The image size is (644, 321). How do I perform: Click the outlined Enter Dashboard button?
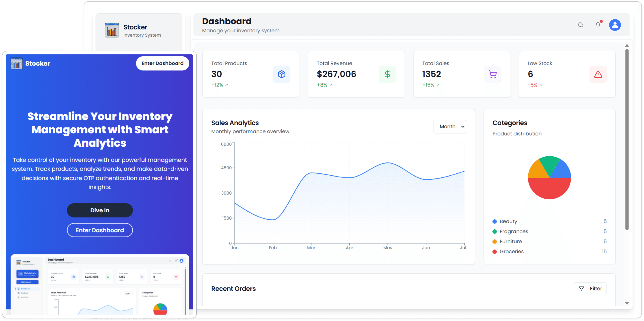pos(100,230)
